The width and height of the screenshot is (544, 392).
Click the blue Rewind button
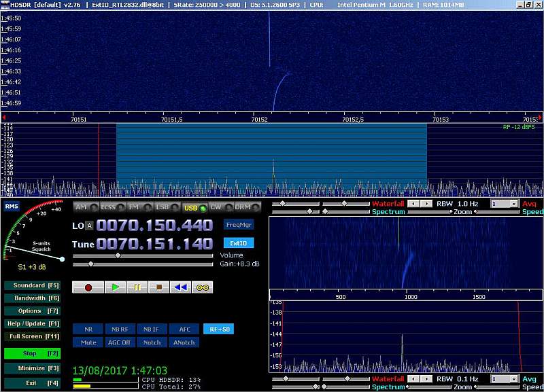[x=180, y=287]
